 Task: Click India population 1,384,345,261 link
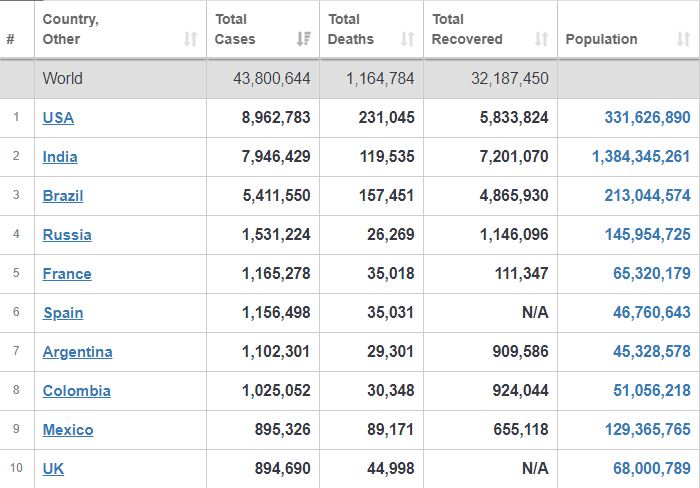coord(641,157)
